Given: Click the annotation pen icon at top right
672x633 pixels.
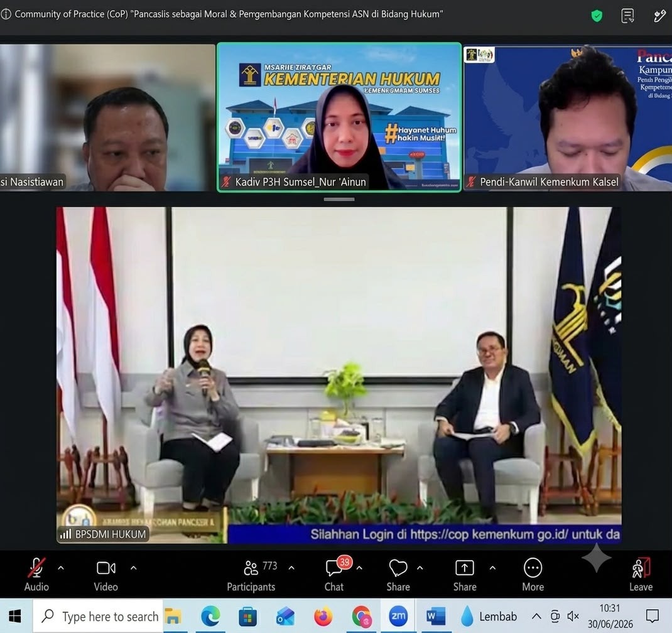Looking at the screenshot, I should [659, 16].
